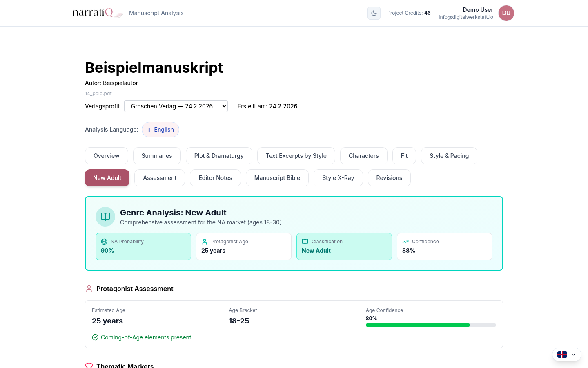Viewport: 588px width, 368px height.
Task: Click the Protagonist Assessment person icon
Action: point(89,289)
